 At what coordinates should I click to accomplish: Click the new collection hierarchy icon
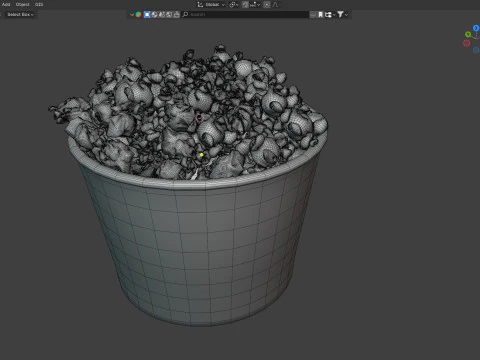coord(328,14)
